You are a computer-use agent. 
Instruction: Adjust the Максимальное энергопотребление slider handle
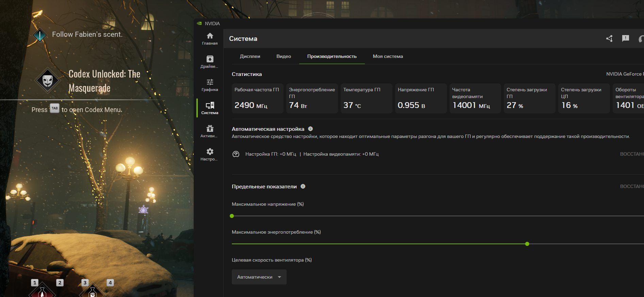pyautogui.click(x=527, y=244)
